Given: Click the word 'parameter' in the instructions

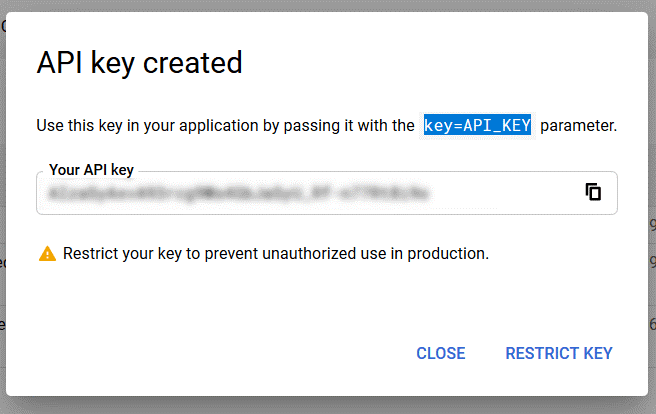Looking at the screenshot, I should tap(578, 126).
